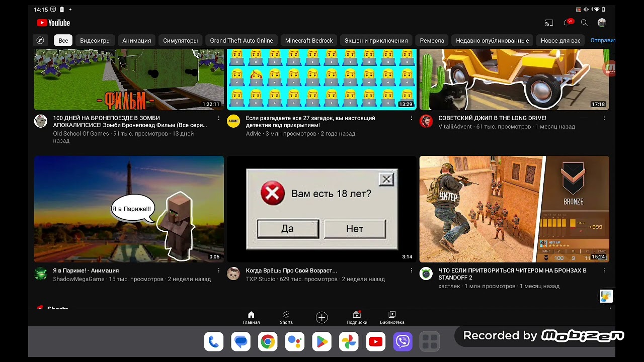Open the Подписки subscriptions tab
The height and width of the screenshot is (362, 644).
tap(357, 318)
